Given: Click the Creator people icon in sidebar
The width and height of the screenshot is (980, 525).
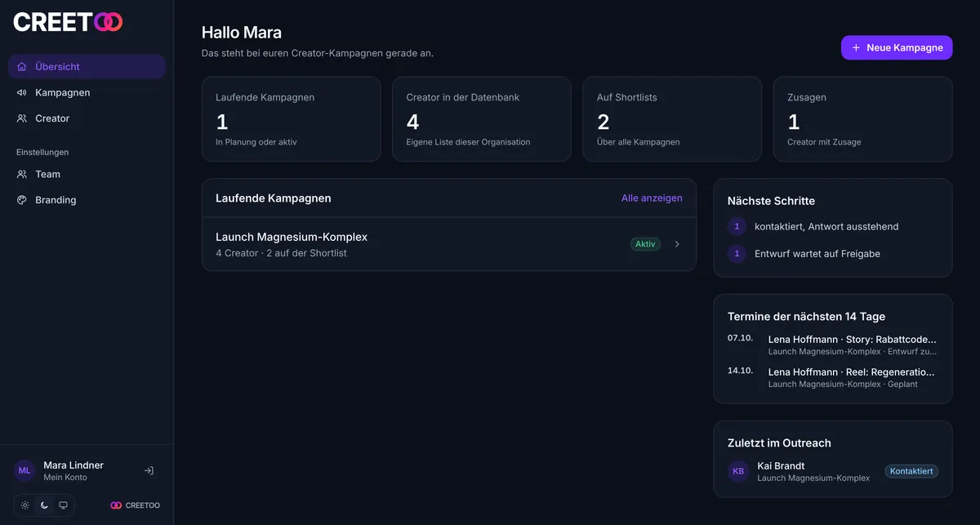Looking at the screenshot, I should pos(22,118).
